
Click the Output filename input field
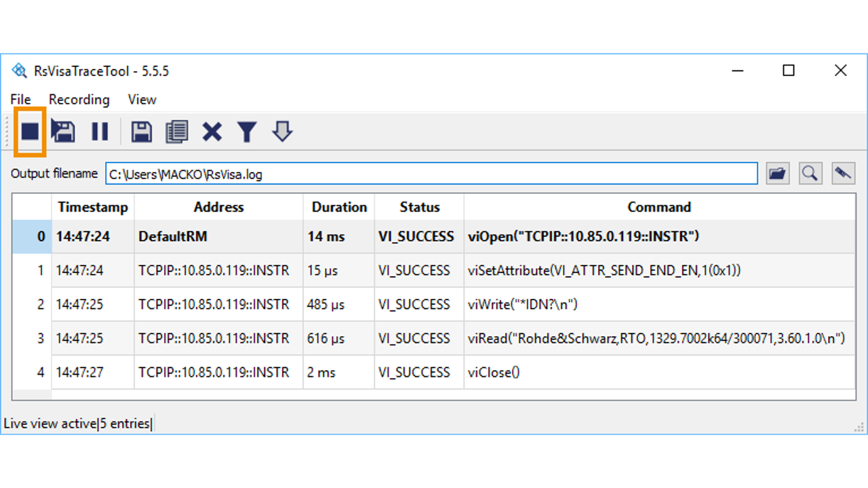click(431, 174)
